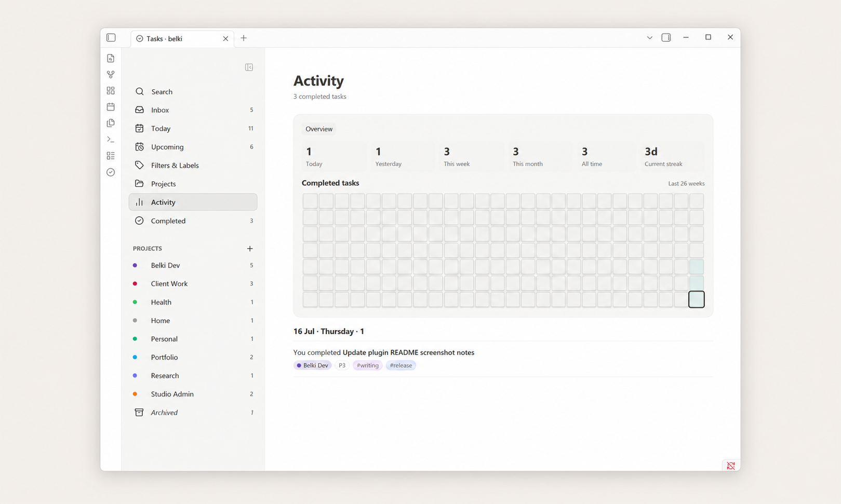Image resolution: width=841 pixels, height=504 pixels.
Task: Select the Tasks · belki tab
Action: tap(182, 38)
